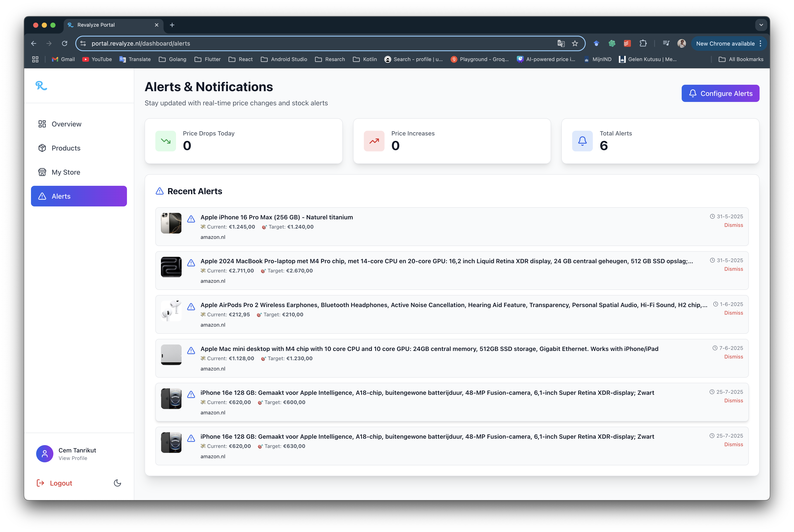Image resolution: width=794 pixels, height=532 pixels.
Task: Click warning icon on iPhone 16 Pro Max alert
Action: pos(191,219)
